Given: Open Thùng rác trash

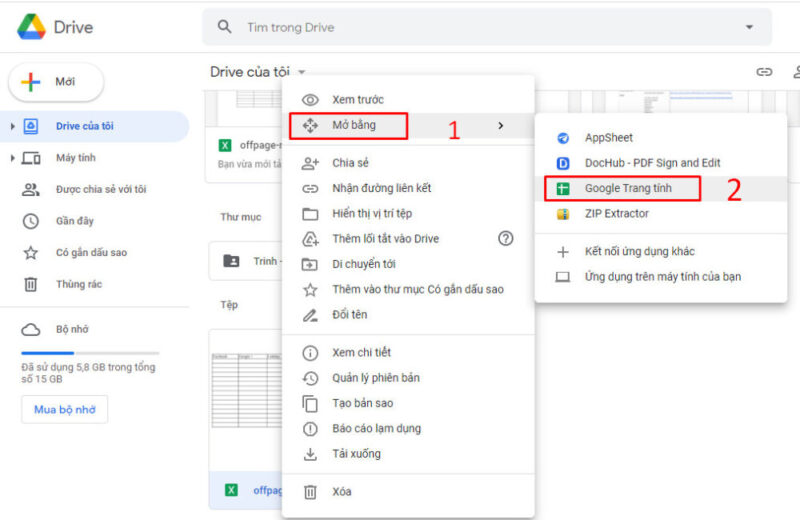Looking at the screenshot, I should click(79, 284).
